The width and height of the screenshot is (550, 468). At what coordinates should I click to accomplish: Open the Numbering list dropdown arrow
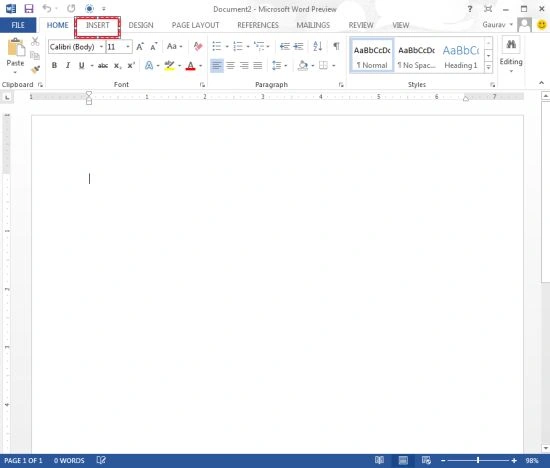pyautogui.click(x=248, y=47)
